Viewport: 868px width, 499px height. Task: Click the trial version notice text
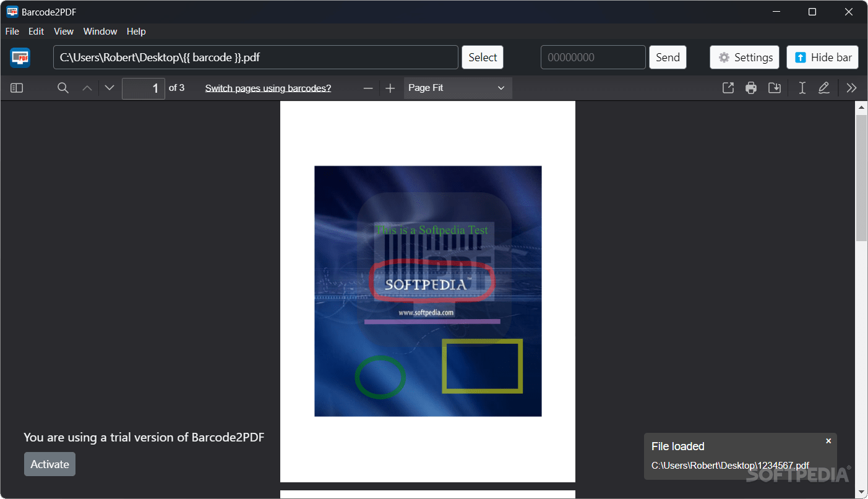coord(144,438)
